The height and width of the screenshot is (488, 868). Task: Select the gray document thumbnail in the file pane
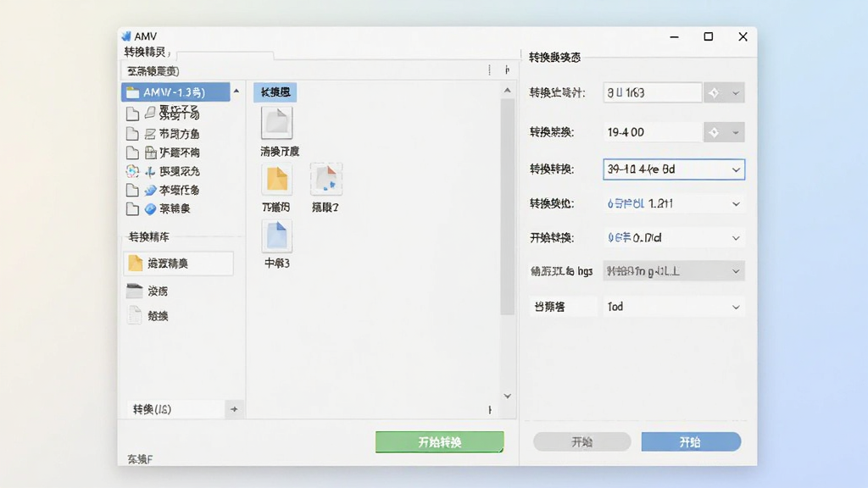click(277, 122)
